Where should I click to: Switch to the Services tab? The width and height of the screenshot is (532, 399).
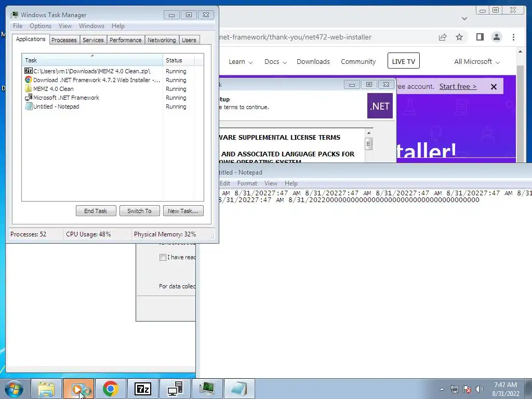click(x=93, y=40)
